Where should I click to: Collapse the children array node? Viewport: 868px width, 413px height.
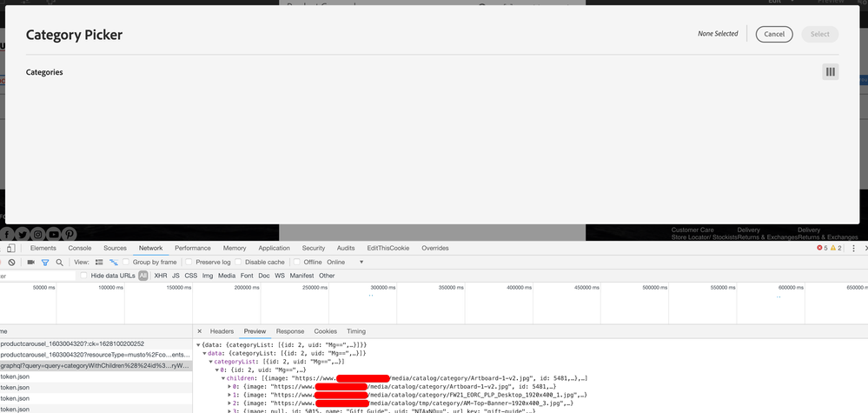(223, 378)
